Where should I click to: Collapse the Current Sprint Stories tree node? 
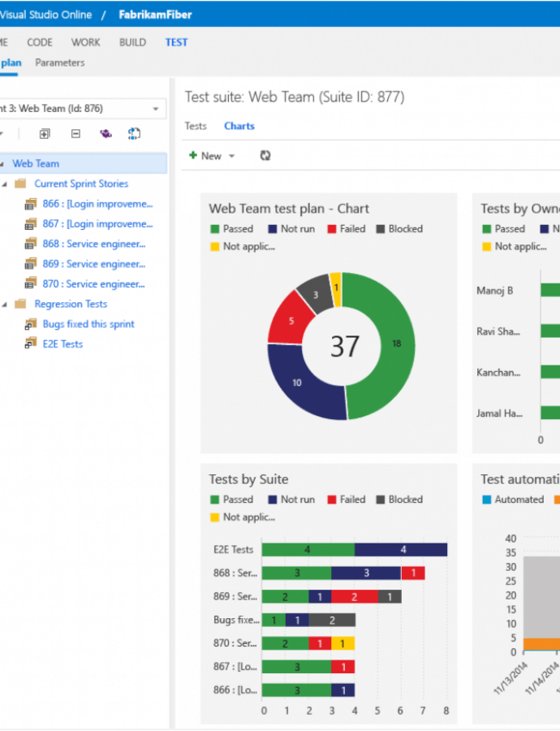(5, 184)
